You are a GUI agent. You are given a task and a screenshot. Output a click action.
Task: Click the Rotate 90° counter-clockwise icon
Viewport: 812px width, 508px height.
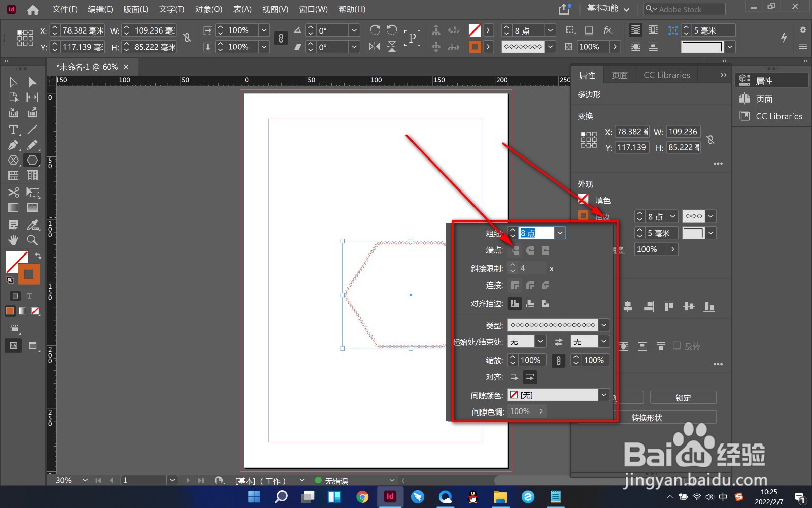(x=392, y=30)
